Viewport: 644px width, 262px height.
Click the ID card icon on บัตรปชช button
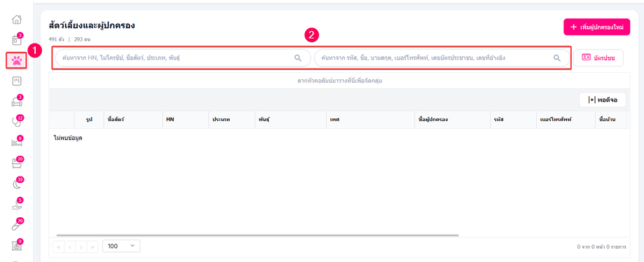click(587, 58)
